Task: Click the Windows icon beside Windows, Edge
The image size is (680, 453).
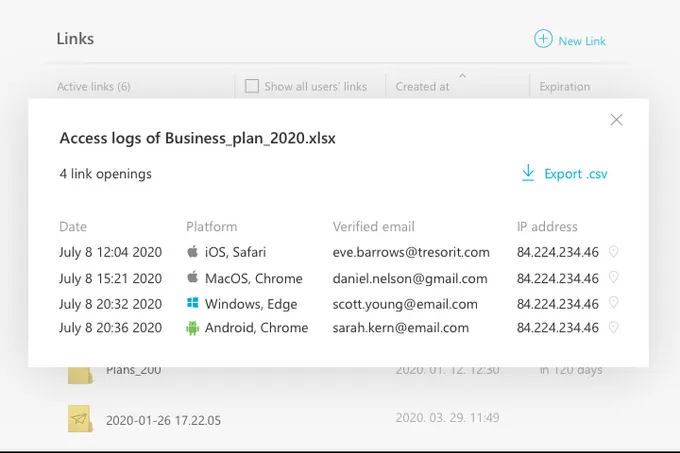Action: (193, 303)
